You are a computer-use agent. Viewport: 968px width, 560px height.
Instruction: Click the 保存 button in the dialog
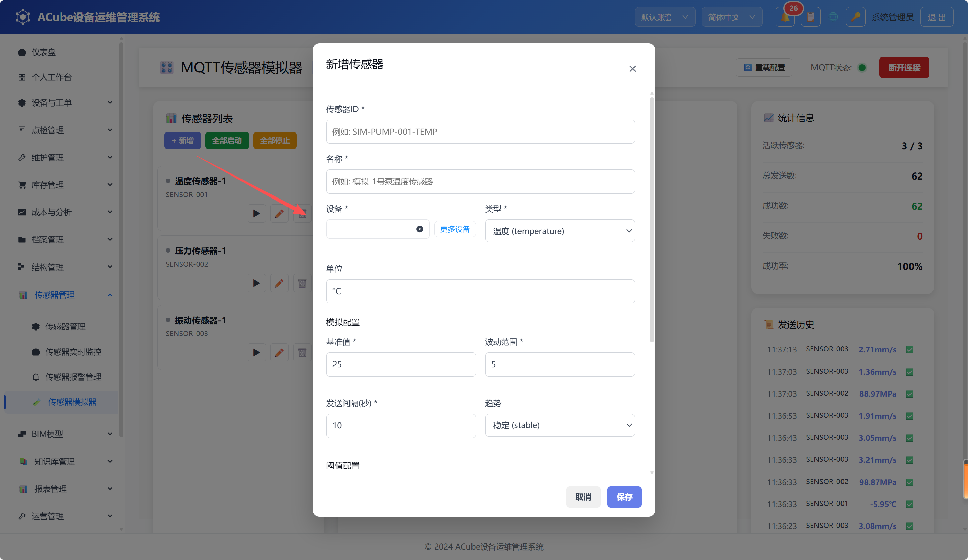pos(624,497)
